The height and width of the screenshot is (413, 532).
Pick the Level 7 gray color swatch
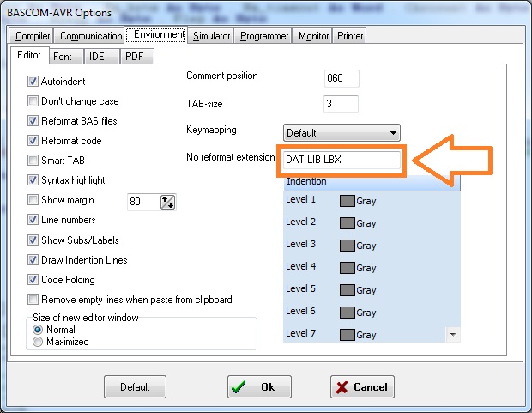tap(348, 335)
